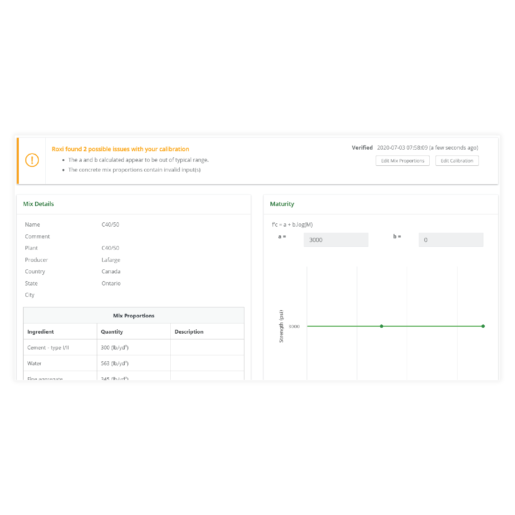Click the Strength (psi) axis label
This screenshot has height=515, width=515.
coord(281,326)
